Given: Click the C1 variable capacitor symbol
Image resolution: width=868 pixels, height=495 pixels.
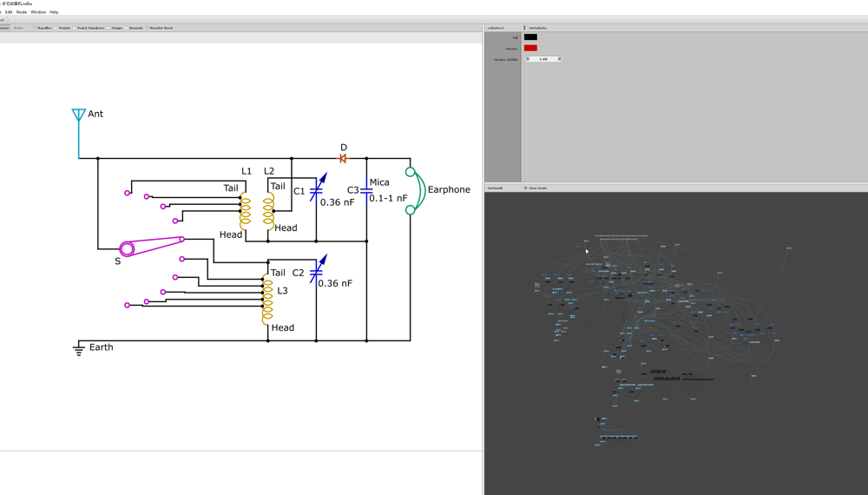Looking at the screenshot, I should coord(318,188).
